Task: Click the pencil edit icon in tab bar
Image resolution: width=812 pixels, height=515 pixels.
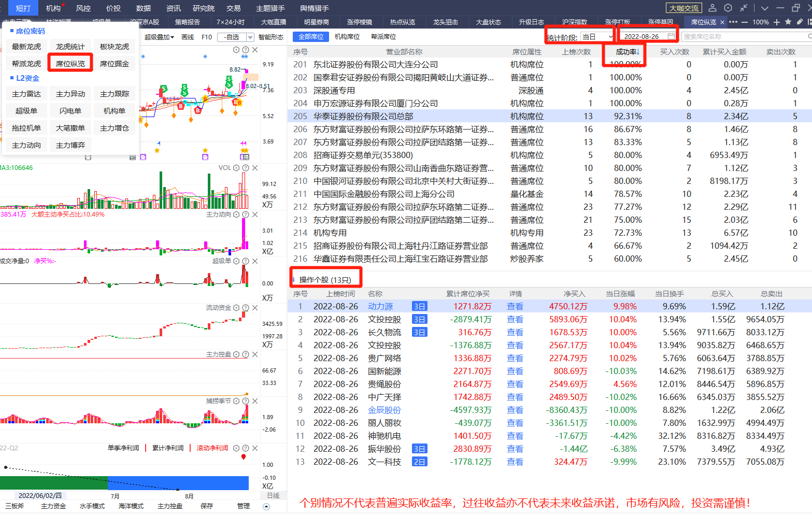Action: [800, 22]
